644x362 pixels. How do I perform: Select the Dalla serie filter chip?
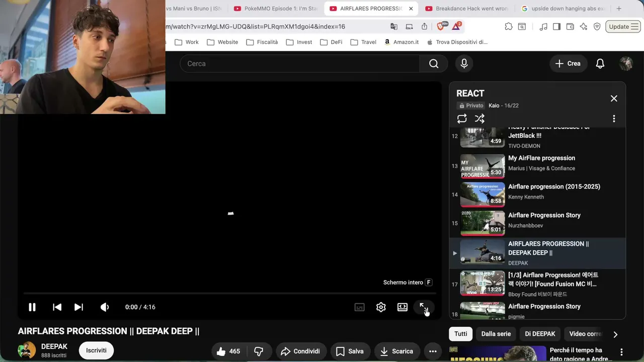[x=496, y=334]
